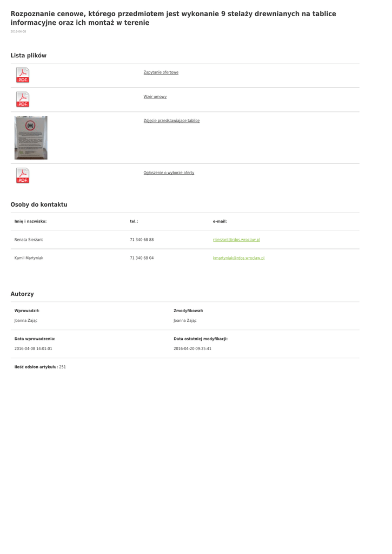Open the Wzór umowy document link
This screenshot has height=554, width=392.
[155, 97]
